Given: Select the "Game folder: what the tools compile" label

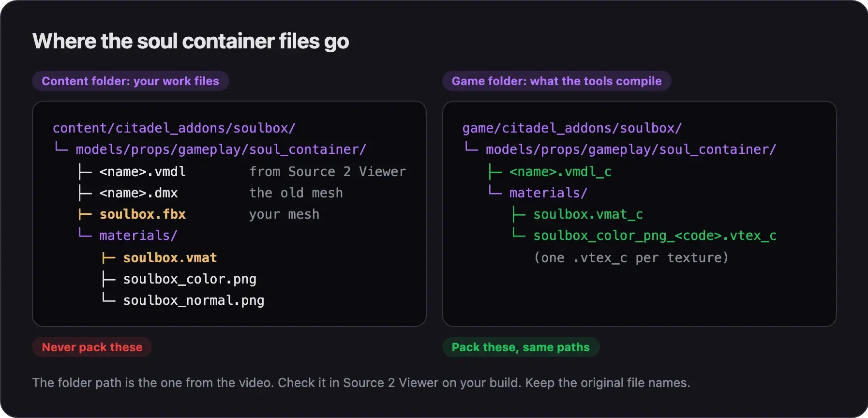Looking at the screenshot, I should (x=556, y=81).
